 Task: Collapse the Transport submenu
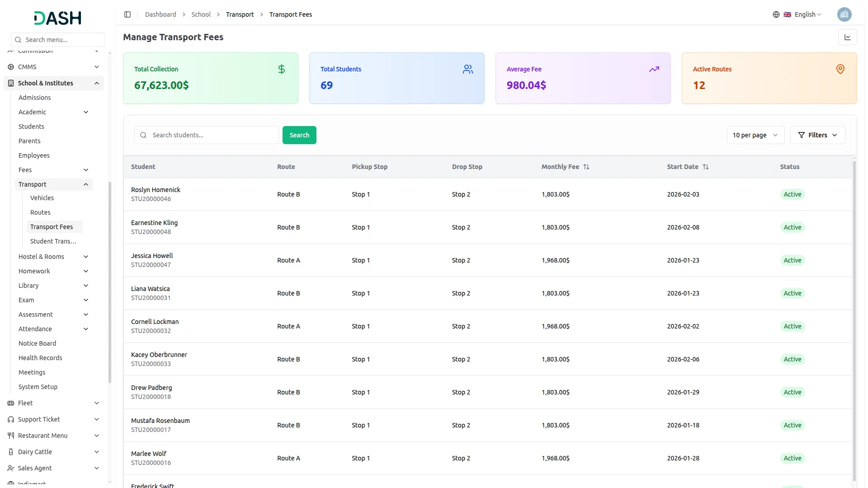86,184
